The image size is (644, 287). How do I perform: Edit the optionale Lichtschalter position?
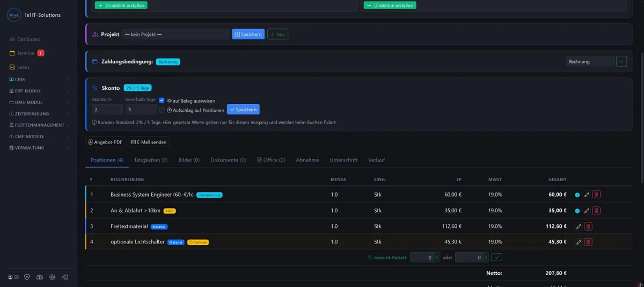[579, 242]
